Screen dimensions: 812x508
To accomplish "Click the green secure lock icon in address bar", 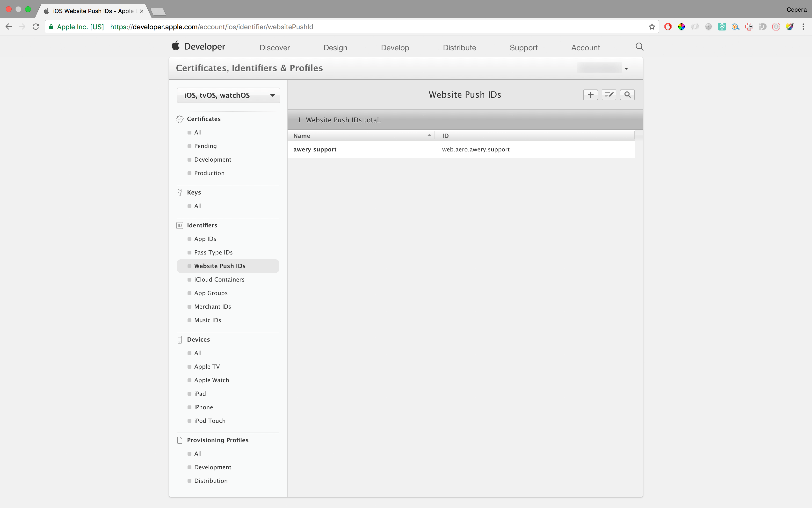I will (51, 27).
